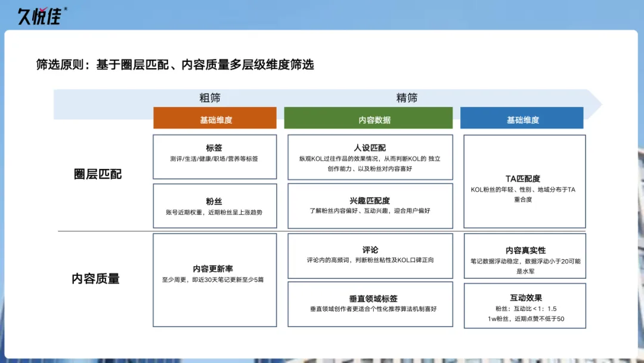
Task: Select text line starting 纵观KOL过往作品
Action: tap(370, 159)
